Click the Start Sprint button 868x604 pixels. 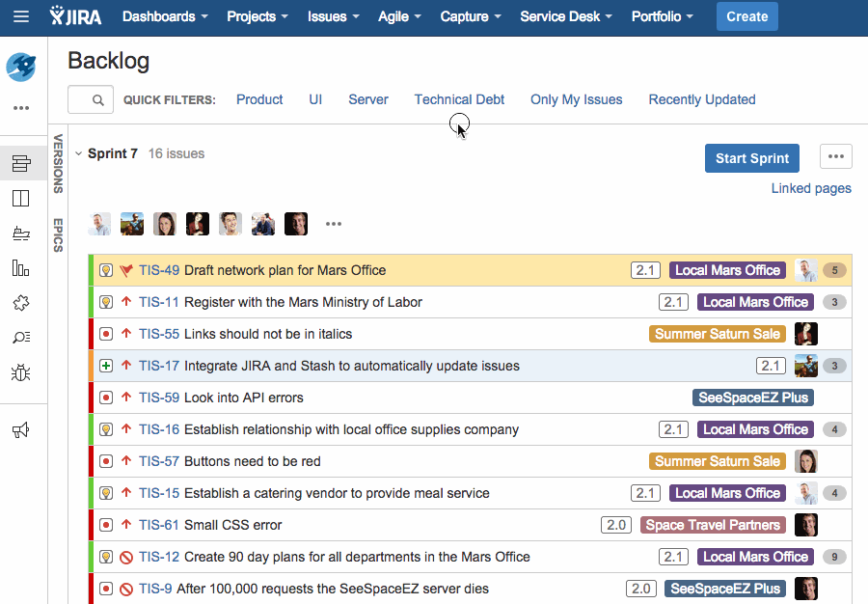751,158
